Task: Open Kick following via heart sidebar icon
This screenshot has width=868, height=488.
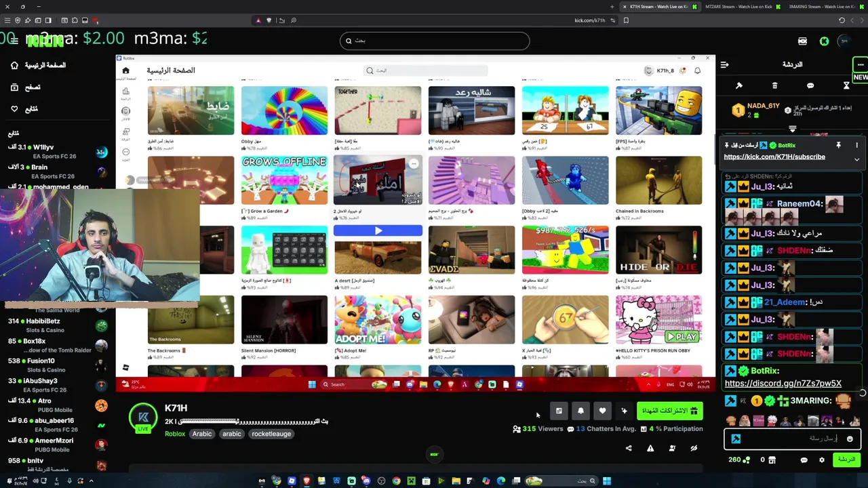Action: coord(14,108)
